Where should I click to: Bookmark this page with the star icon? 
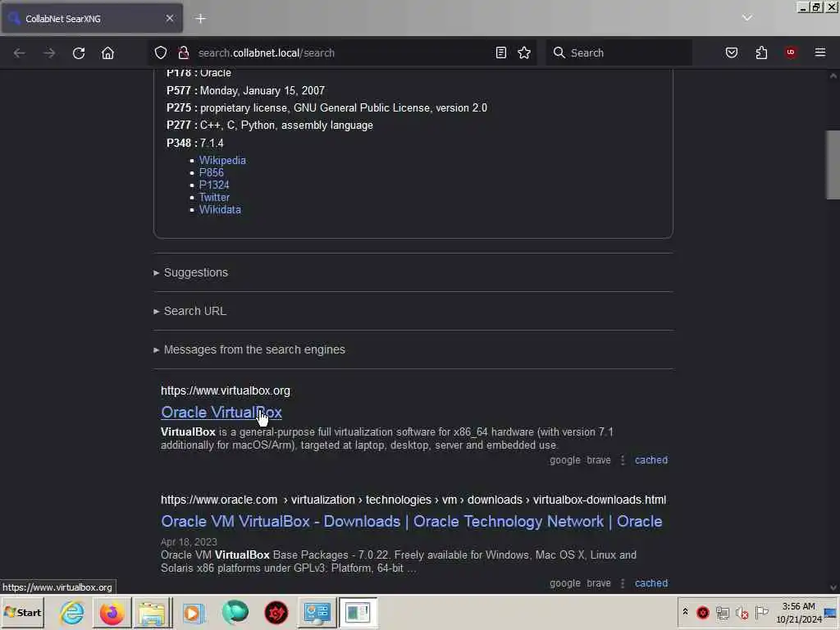click(524, 52)
